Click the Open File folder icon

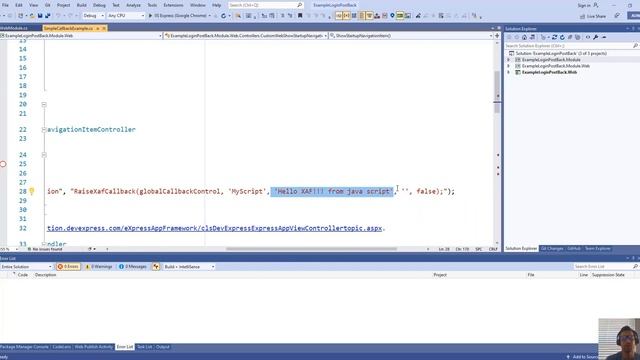point(32,16)
